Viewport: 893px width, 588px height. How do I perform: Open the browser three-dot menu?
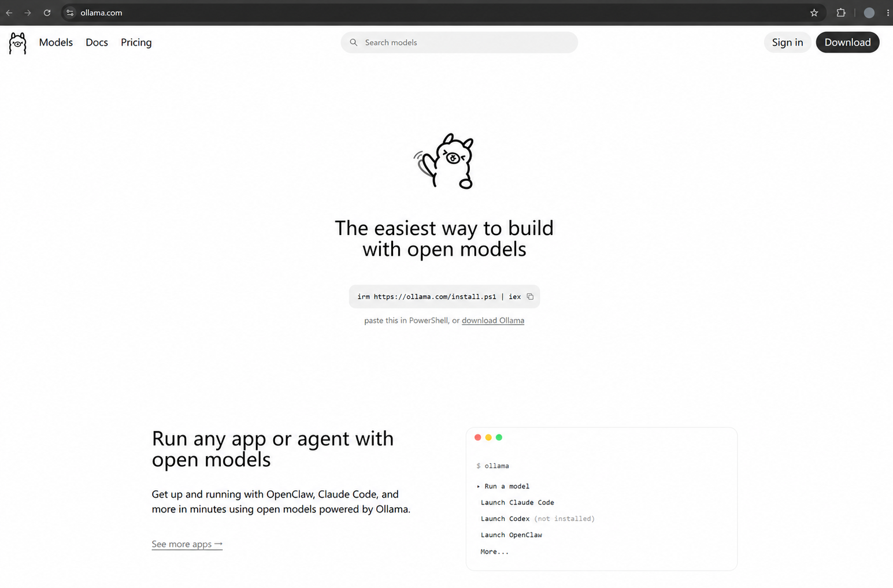tap(888, 13)
